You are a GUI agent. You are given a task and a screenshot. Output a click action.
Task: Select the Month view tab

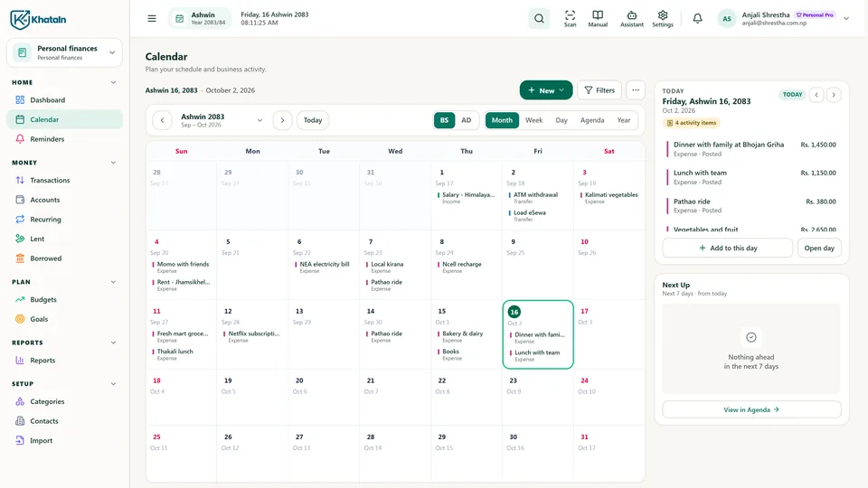(502, 120)
